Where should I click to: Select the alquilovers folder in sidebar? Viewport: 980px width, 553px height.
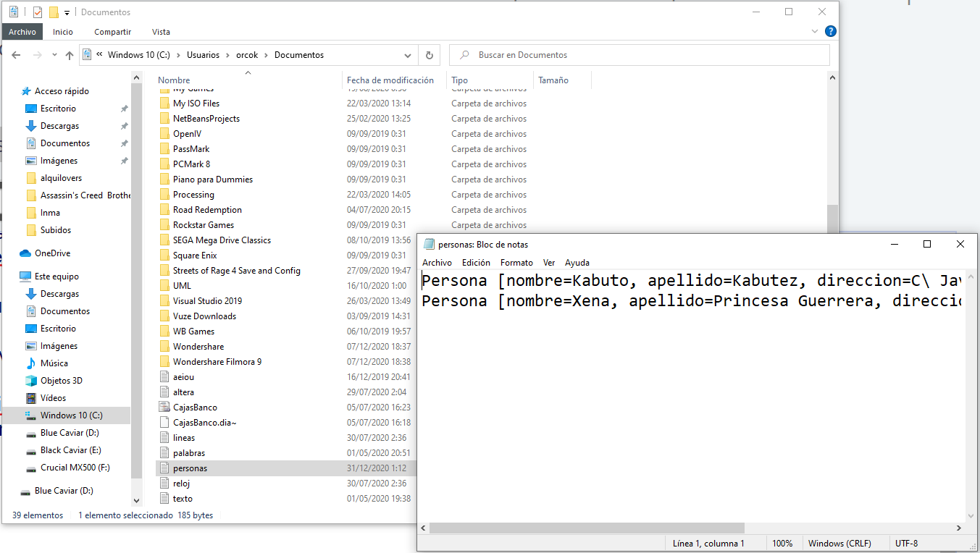61,178
